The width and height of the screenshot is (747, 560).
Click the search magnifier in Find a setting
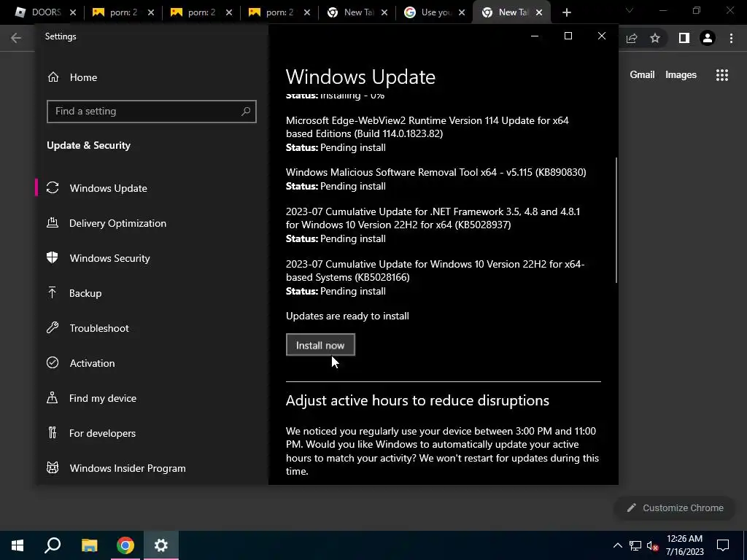[246, 112]
